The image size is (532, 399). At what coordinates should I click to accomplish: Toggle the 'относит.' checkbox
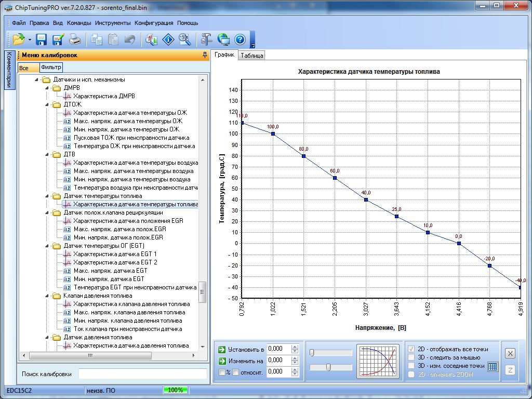tap(236, 372)
